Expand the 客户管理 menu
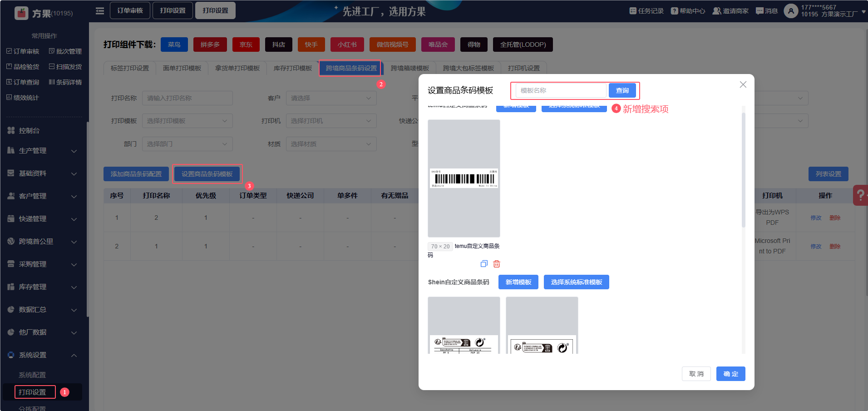Viewport: 868px width, 411px height. pyautogui.click(x=43, y=196)
